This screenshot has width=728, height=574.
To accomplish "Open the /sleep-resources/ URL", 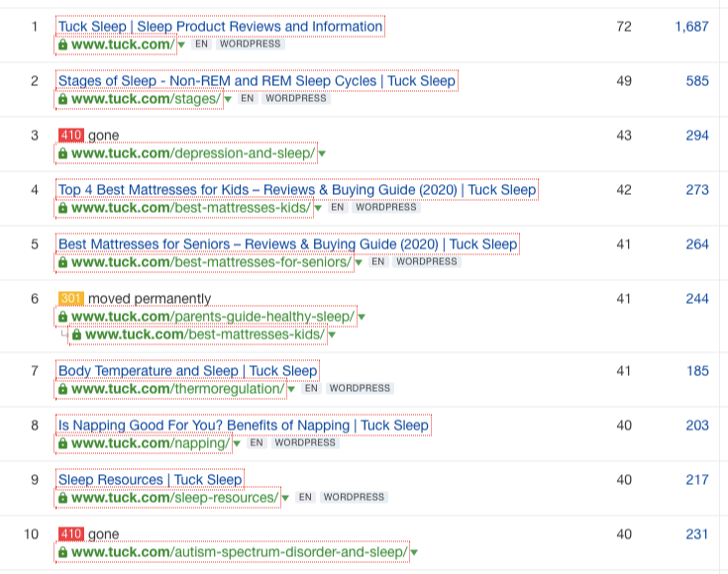I will tap(175, 498).
